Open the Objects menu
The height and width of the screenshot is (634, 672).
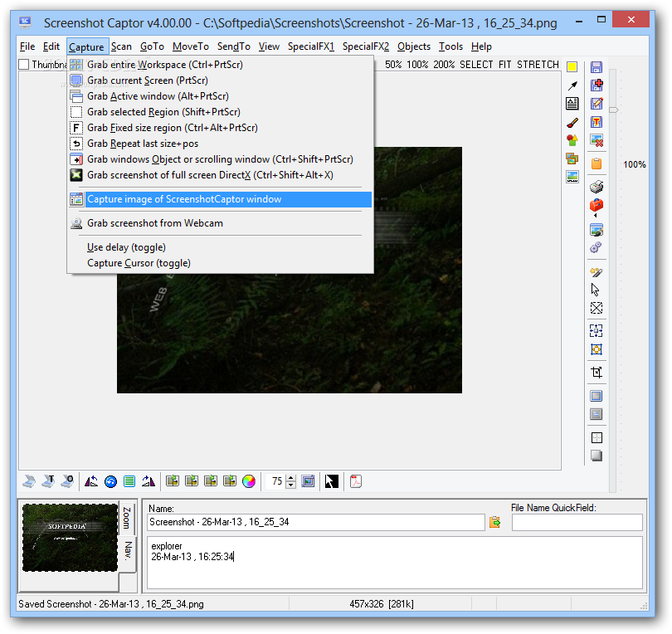click(414, 46)
